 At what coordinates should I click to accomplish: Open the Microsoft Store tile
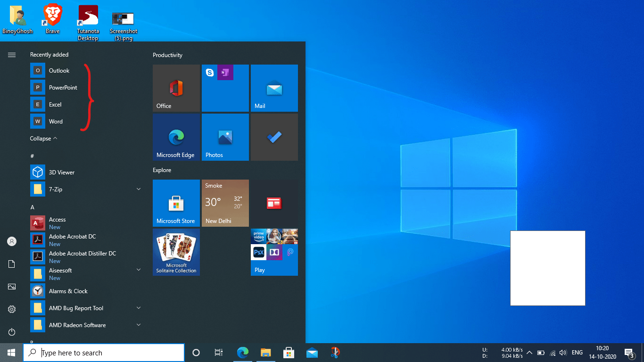point(176,203)
